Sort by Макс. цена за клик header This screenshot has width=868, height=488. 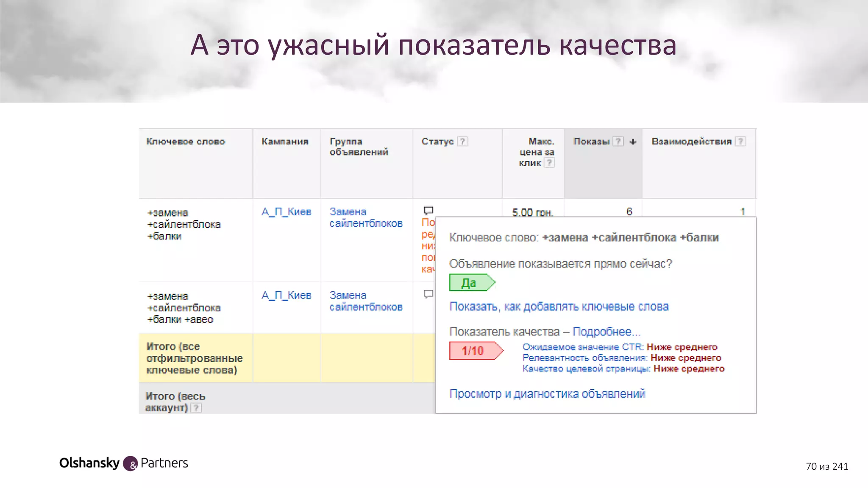click(537, 152)
